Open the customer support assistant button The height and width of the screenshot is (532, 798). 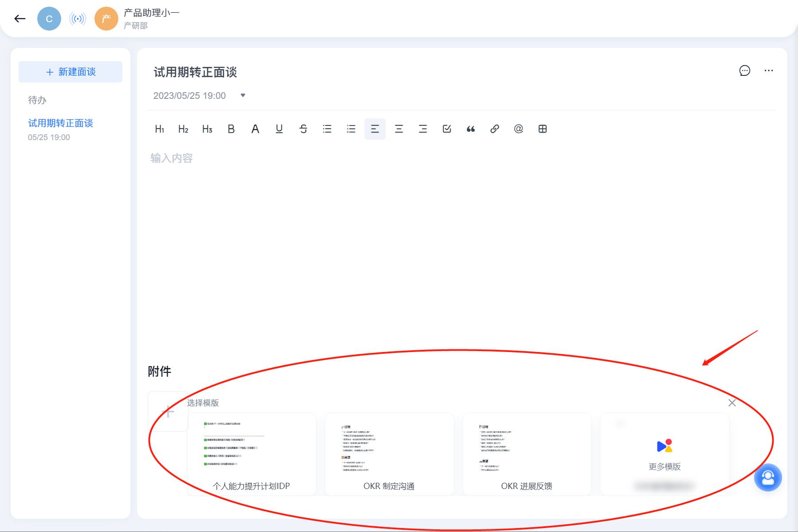[x=768, y=477]
